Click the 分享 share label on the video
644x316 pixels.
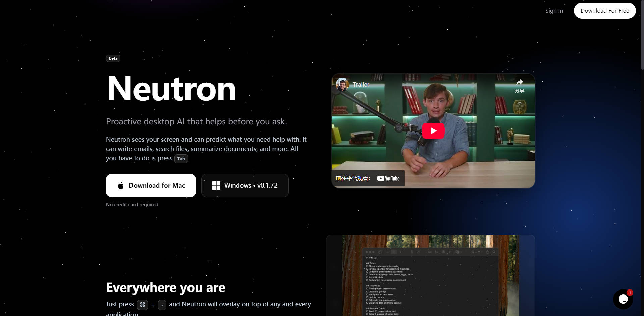coord(520,90)
